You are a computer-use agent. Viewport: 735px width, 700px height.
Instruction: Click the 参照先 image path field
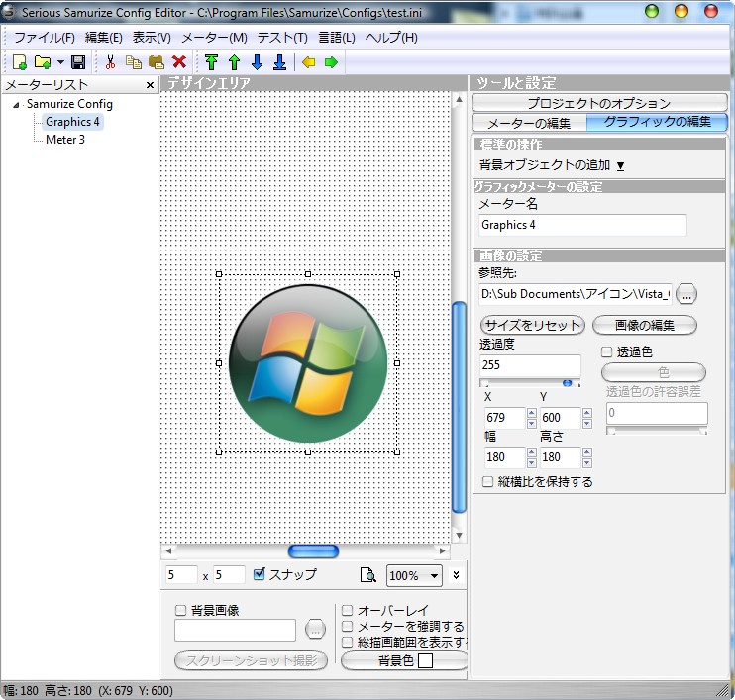pyautogui.click(x=576, y=294)
